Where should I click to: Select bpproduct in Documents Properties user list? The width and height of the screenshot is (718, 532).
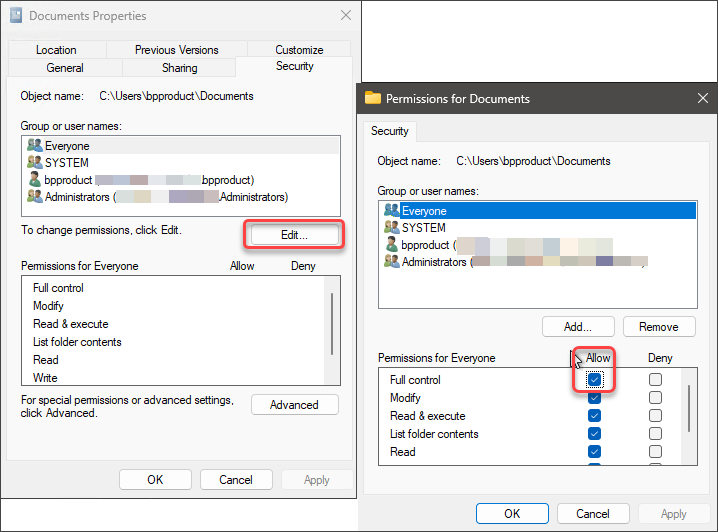coord(181,179)
